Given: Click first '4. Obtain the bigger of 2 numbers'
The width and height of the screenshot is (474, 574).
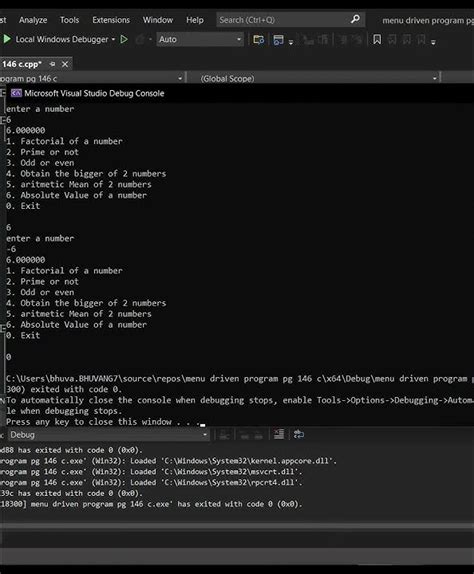Looking at the screenshot, I should point(86,174).
